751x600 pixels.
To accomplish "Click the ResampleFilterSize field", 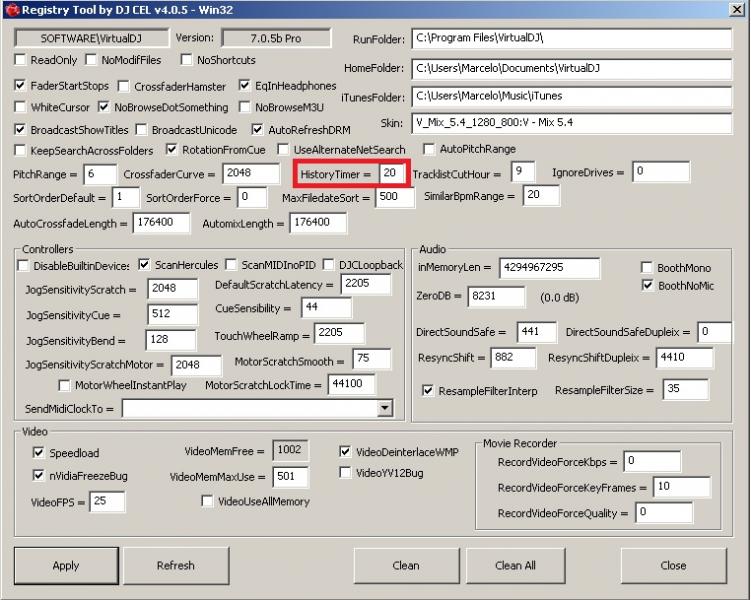I will (x=685, y=389).
